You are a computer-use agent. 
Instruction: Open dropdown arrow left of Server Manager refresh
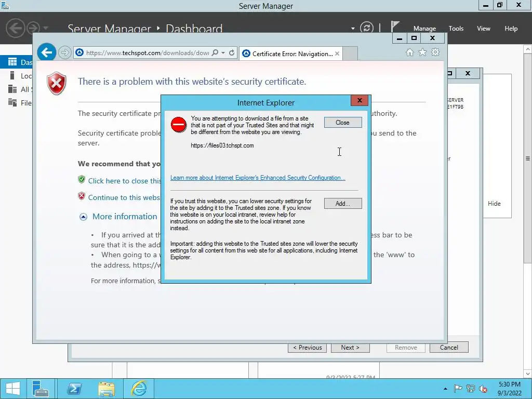353,29
